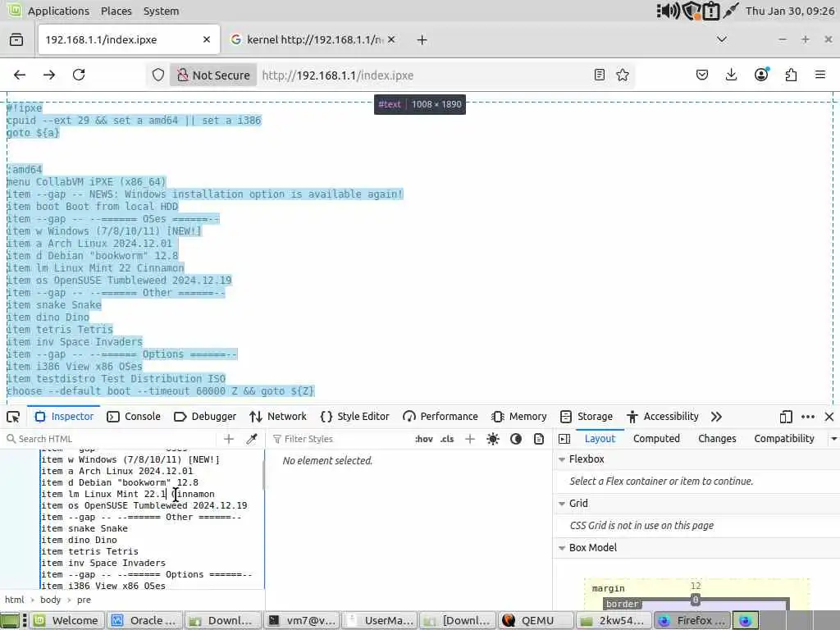Select body in the breadcrumb
The image size is (840, 630).
pos(50,600)
